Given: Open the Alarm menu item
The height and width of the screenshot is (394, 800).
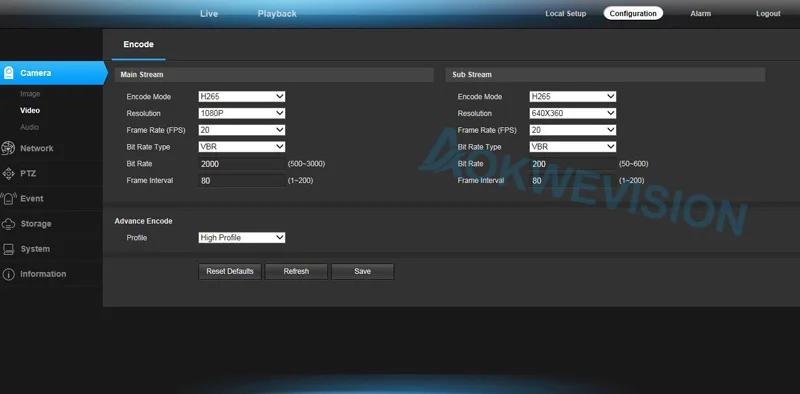Looking at the screenshot, I should tap(701, 14).
